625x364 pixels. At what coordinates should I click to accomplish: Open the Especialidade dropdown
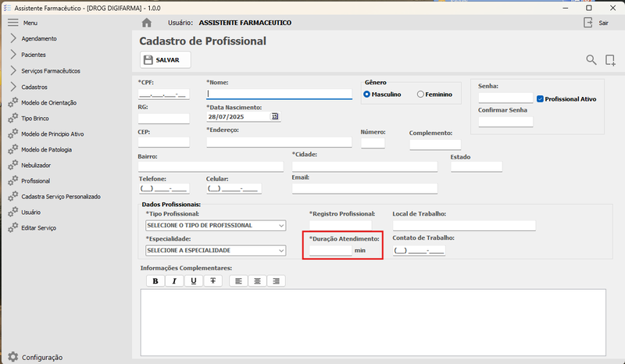(216, 251)
